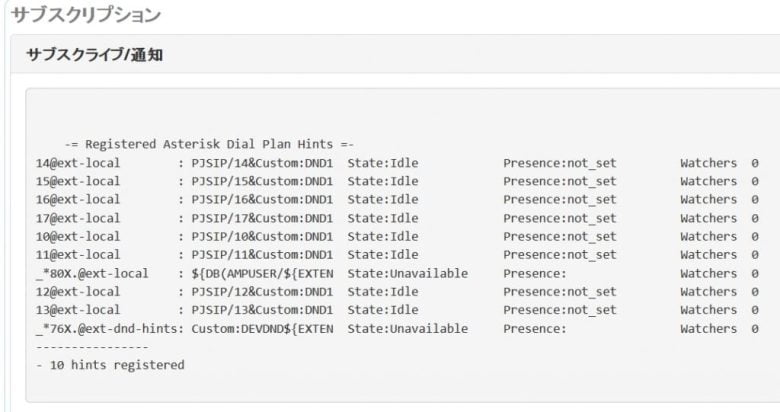Click Watchers 0 on the 14@ext-local row
The height and width of the screenshot is (412, 780).
tap(719, 163)
